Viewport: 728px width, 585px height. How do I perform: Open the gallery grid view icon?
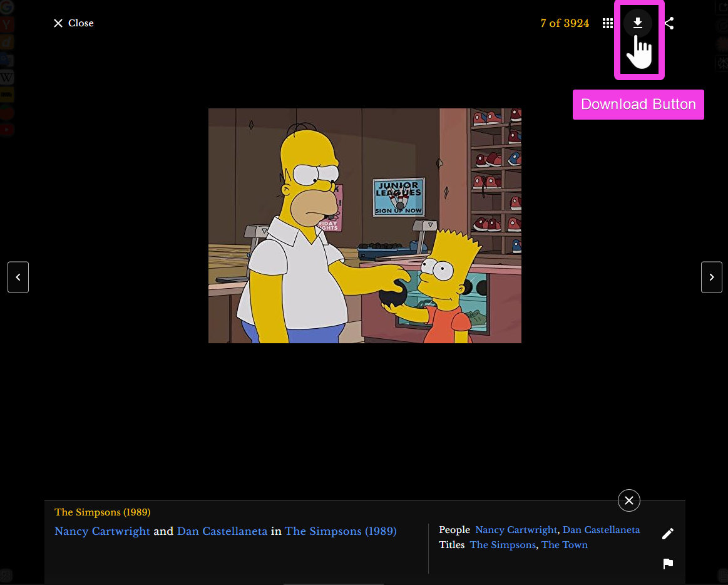point(607,23)
